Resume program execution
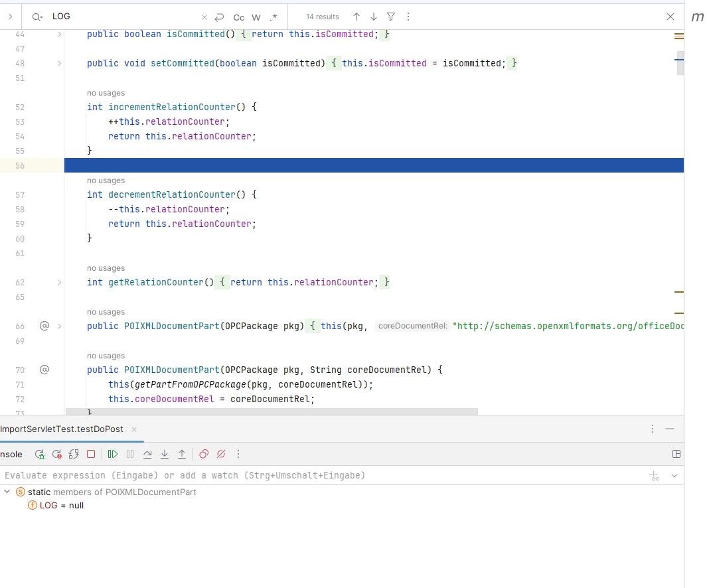Image resolution: width=707 pixels, height=588 pixels. tap(113, 455)
